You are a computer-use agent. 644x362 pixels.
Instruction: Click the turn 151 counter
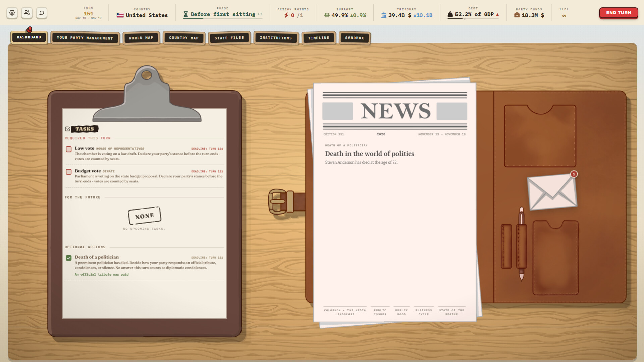(88, 14)
